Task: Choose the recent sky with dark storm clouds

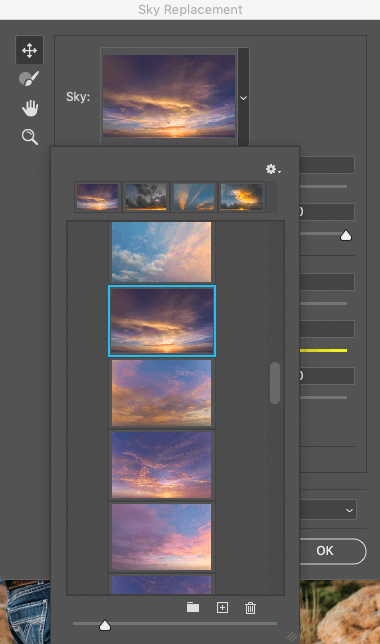Action: click(146, 197)
